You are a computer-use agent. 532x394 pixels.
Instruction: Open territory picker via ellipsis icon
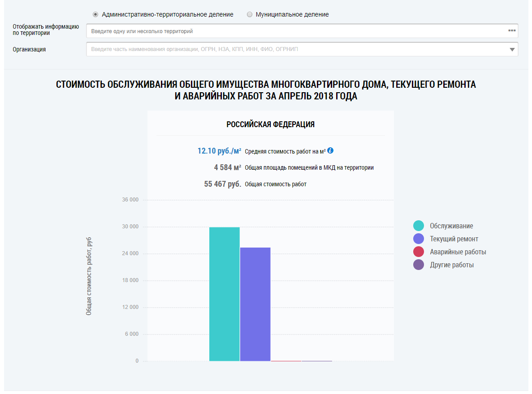(x=511, y=31)
